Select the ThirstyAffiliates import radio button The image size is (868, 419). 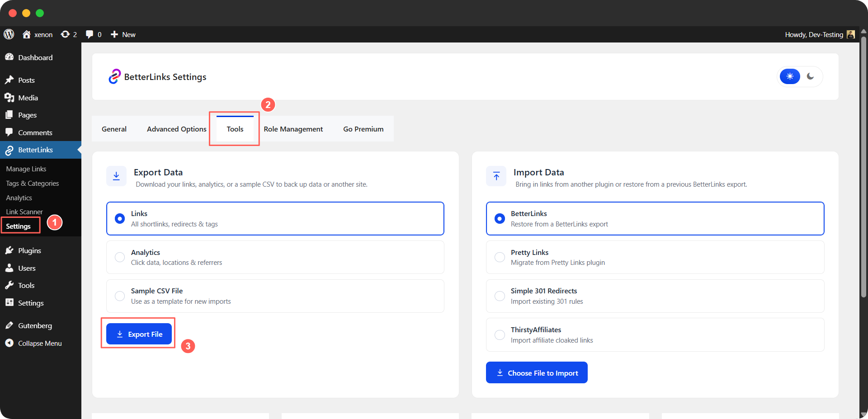[x=500, y=335]
